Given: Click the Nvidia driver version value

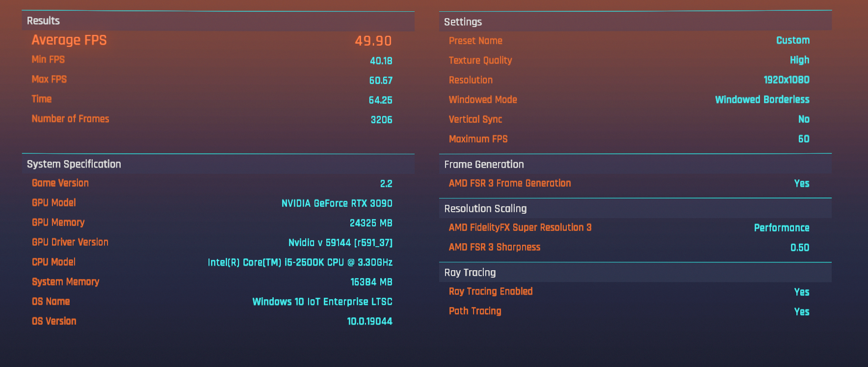Looking at the screenshot, I should click(x=341, y=243).
